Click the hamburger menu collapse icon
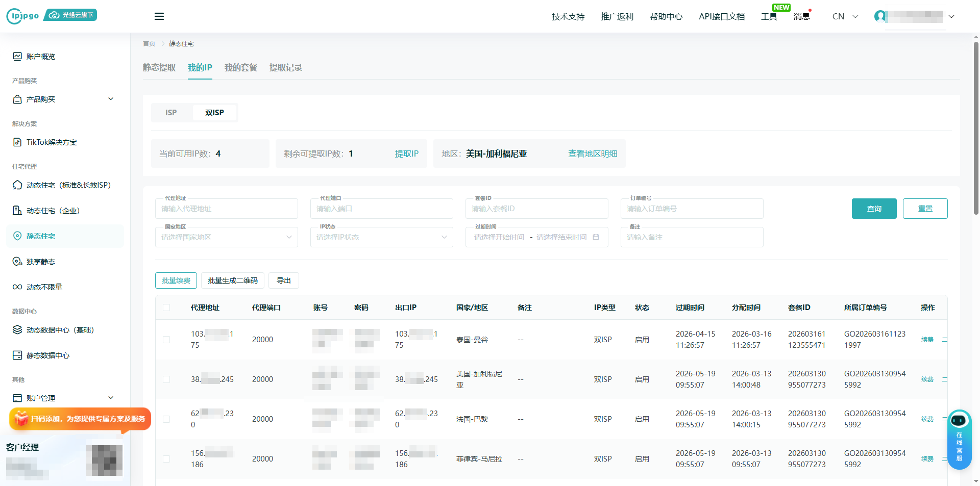This screenshot has height=486, width=980. pos(159,16)
